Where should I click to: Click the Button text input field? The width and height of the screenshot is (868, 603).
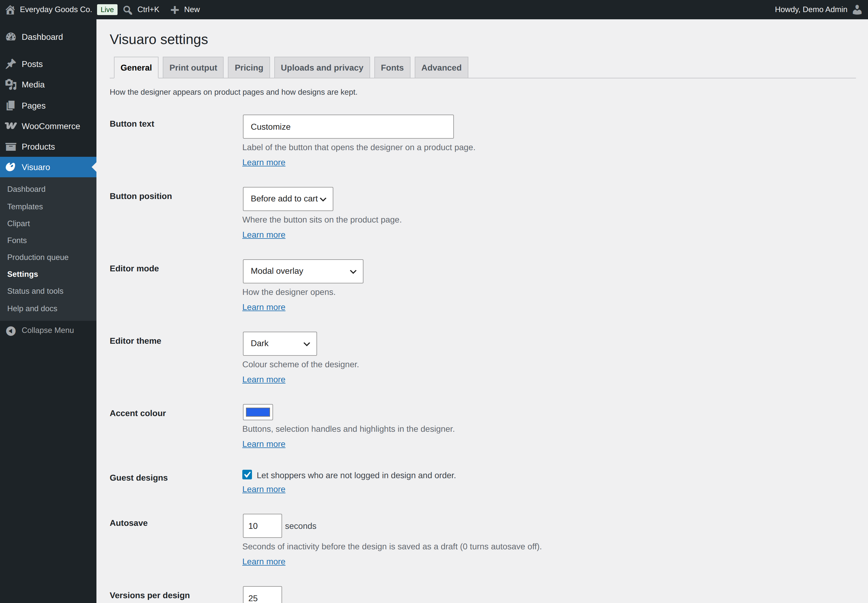[348, 127]
